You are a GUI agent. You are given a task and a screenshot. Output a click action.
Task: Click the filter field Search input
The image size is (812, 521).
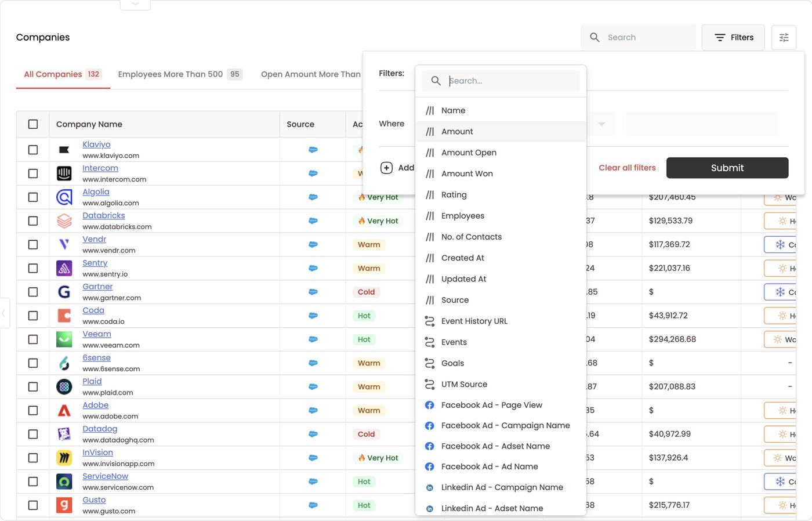point(501,81)
